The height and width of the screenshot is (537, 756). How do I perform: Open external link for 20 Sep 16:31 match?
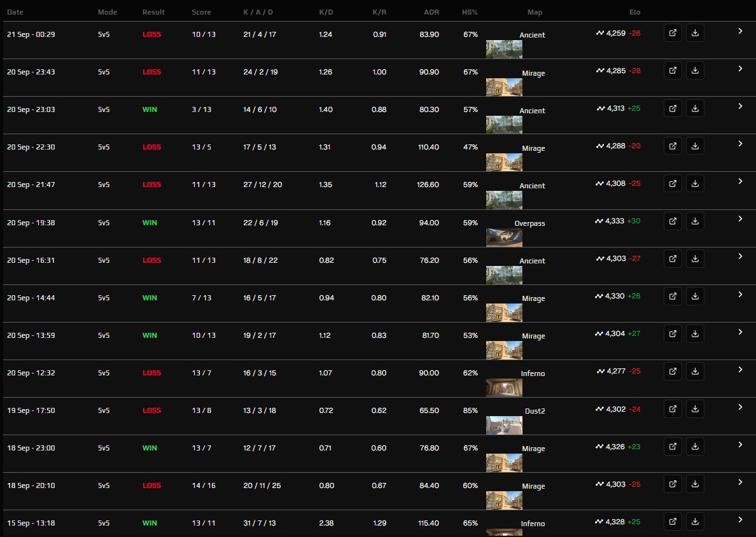673,259
